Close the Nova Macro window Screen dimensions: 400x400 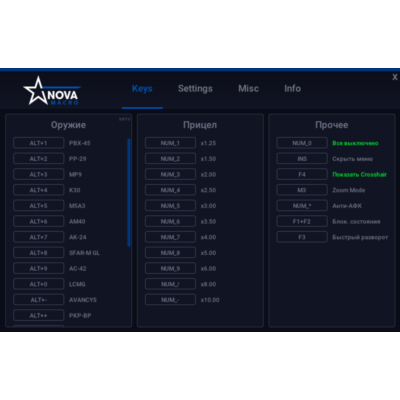tap(395, 77)
